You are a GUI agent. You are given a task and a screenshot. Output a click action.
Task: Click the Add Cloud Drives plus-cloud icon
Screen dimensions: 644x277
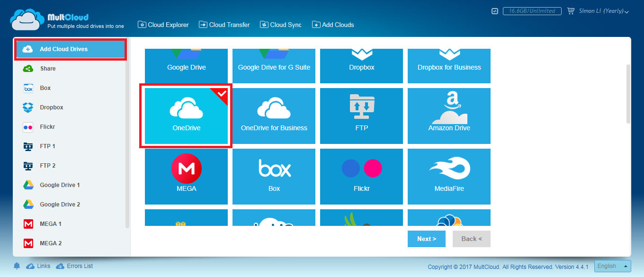pyautogui.click(x=28, y=49)
